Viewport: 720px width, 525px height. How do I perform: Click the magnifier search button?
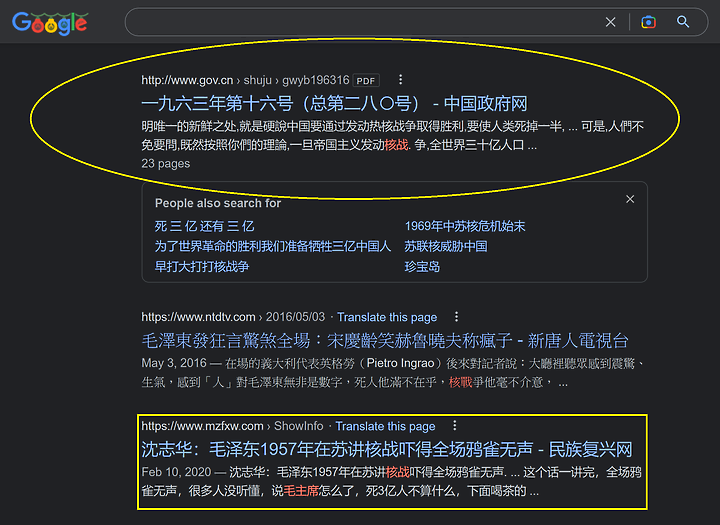[683, 22]
